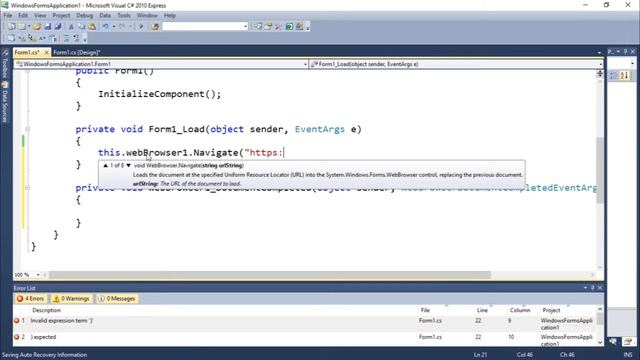Open the Project menu
This screenshot has height=360, width=640.
coord(61,16)
